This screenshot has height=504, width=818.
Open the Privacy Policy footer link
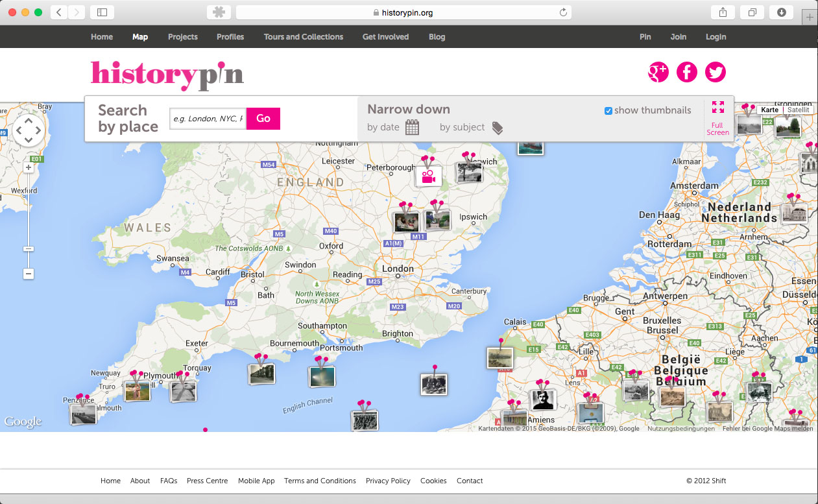click(x=388, y=481)
